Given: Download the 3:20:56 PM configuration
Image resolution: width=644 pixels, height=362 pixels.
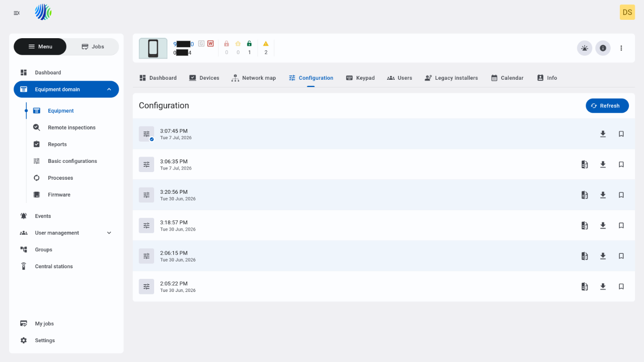Looking at the screenshot, I should pyautogui.click(x=603, y=195).
